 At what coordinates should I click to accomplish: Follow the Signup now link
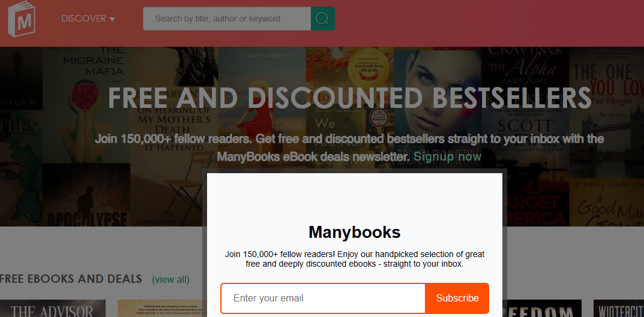pyautogui.click(x=447, y=157)
